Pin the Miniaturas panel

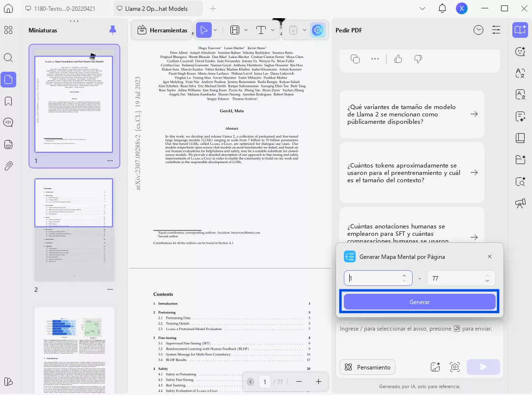(x=112, y=30)
